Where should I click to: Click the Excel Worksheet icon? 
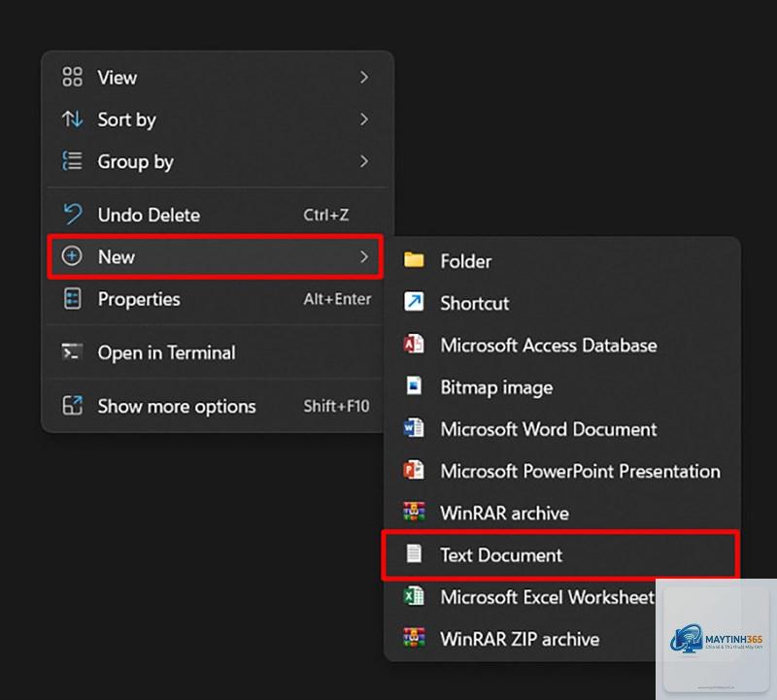[x=414, y=596]
